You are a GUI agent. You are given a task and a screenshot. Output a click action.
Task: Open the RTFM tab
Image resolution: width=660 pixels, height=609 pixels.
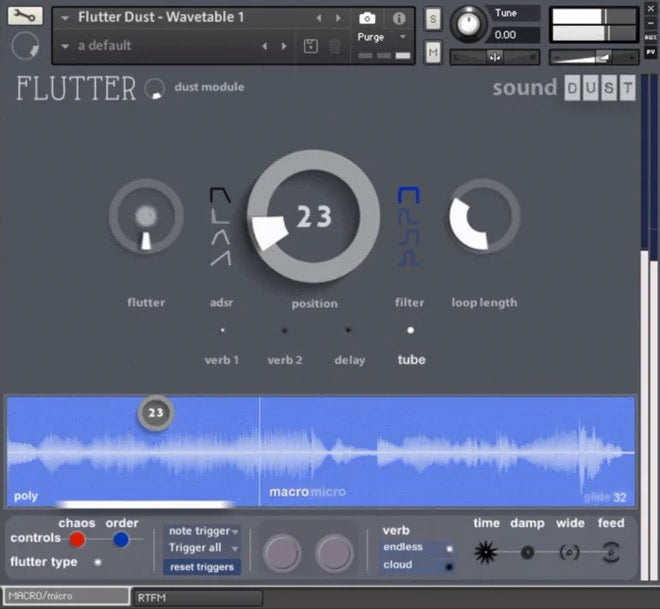(x=198, y=597)
